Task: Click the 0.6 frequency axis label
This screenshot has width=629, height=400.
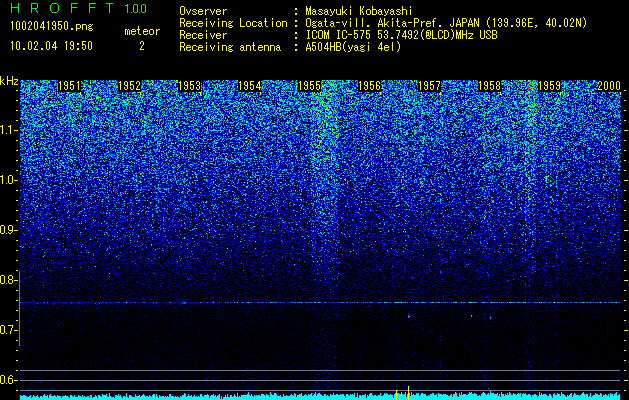Action: click(8, 380)
